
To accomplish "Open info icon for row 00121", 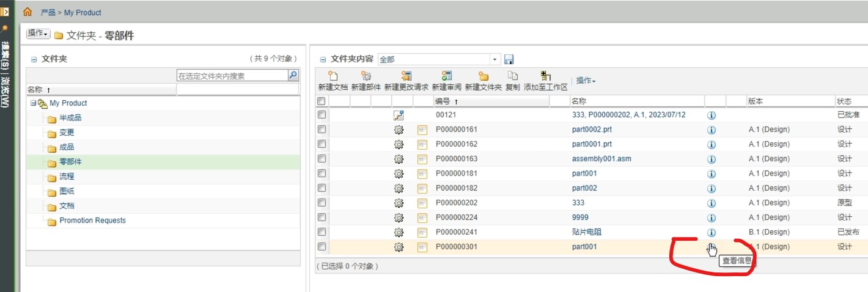I will coord(712,115).
